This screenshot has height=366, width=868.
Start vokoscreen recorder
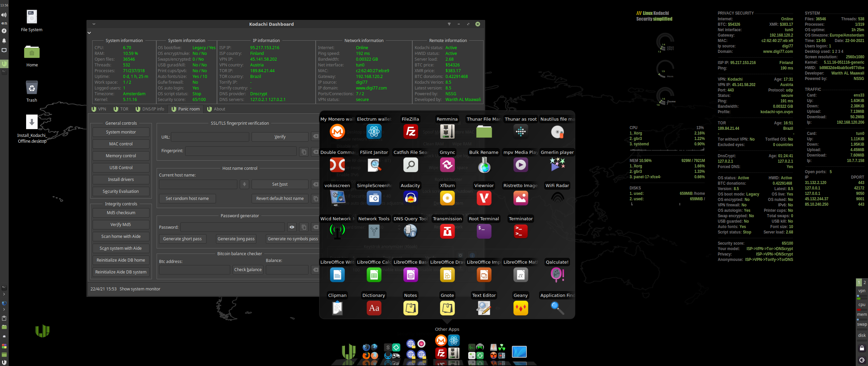(x=337, y=198)
